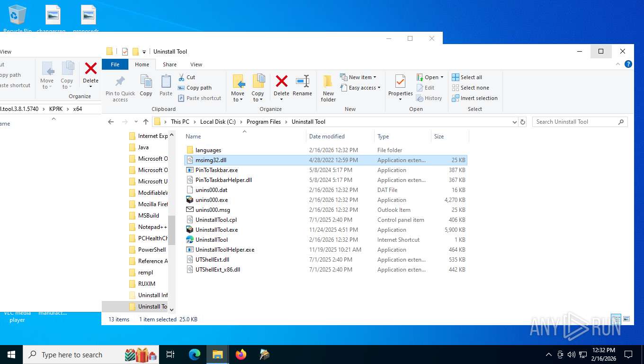This screenshot has width=644, height=364.
Task: Click Paste shortcut in front window
Action: click(200, 98)
